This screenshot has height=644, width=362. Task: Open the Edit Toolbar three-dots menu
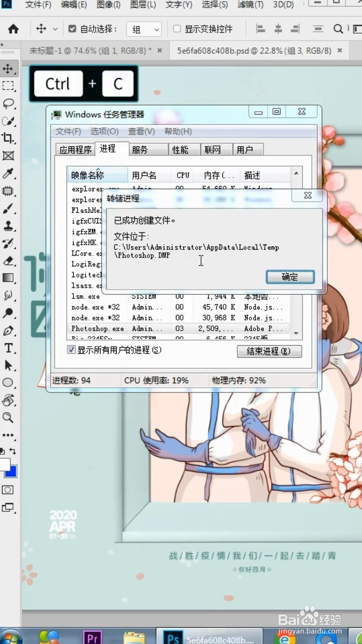click(x=8, y=435)
